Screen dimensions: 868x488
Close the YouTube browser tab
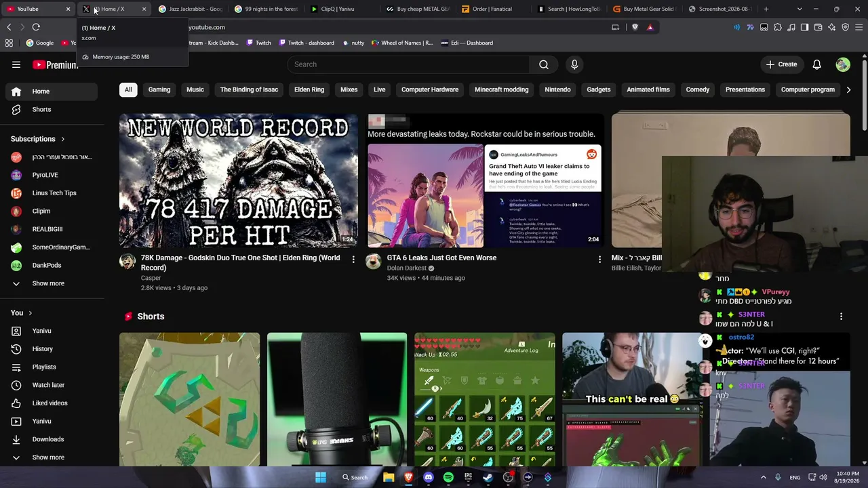tap(68, 9)
